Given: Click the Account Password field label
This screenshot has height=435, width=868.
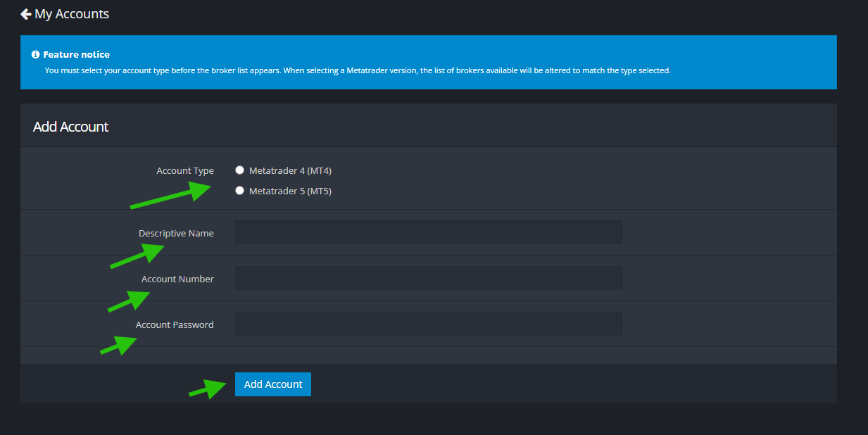Looking at the screenshot, I should pyautogui.click(x=175, y=324).
